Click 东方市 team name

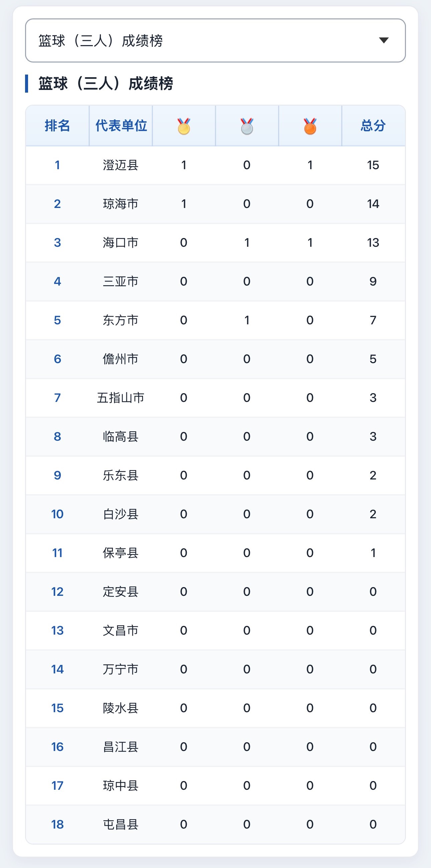[121, 320]
